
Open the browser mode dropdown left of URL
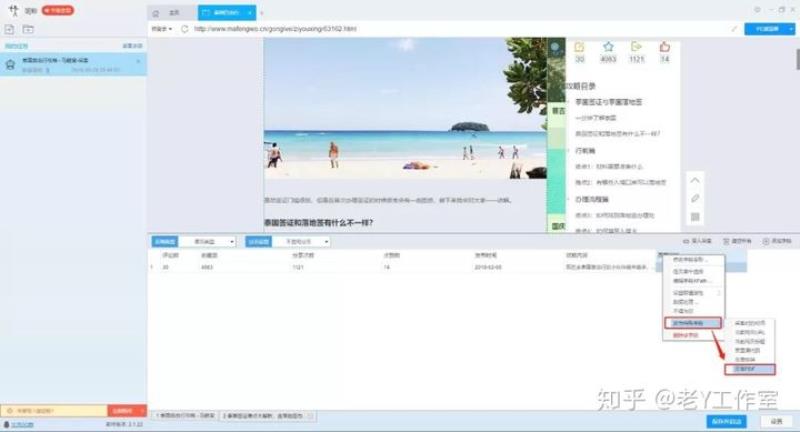point(162,29)
